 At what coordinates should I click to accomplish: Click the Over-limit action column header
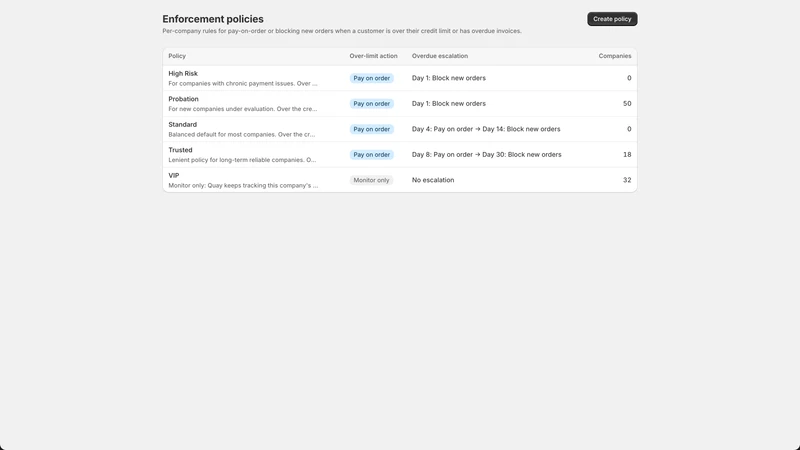pyautogui.click(x=373, y=56)
